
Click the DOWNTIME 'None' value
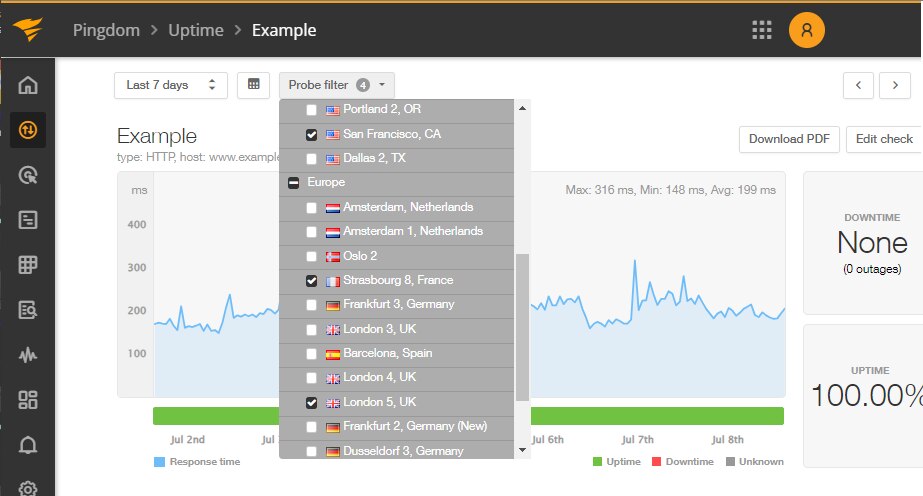coord(872,242)
